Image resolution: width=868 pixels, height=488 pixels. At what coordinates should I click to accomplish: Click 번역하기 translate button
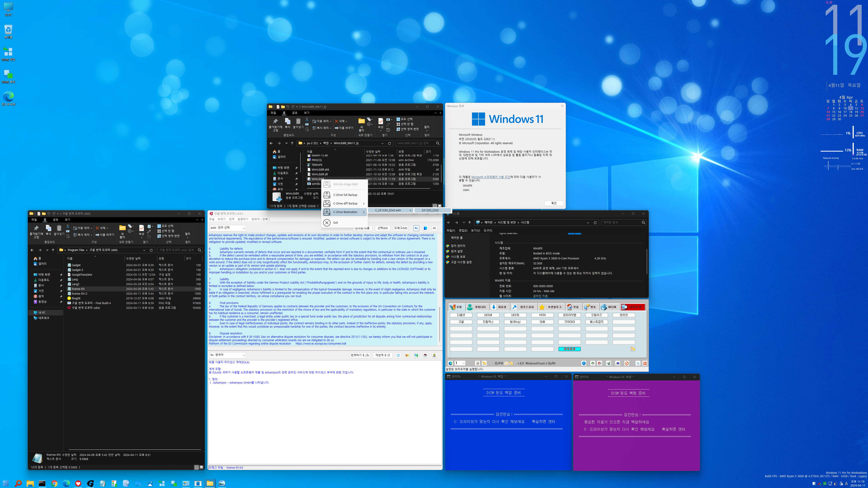click(360, 355)
